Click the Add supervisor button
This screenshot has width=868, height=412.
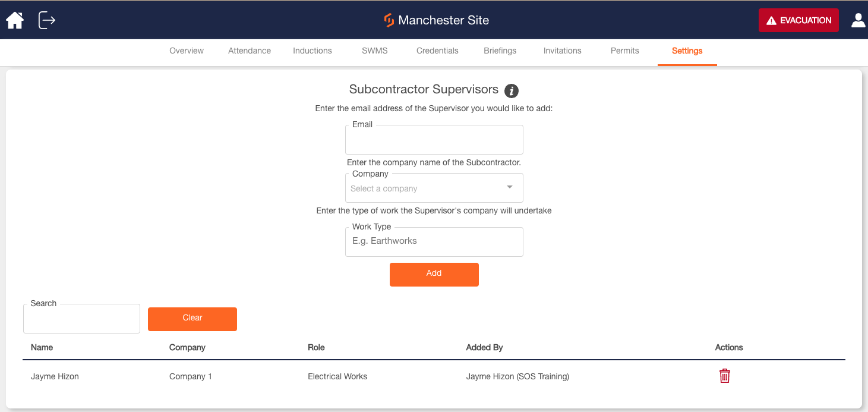tap(434, 275)
